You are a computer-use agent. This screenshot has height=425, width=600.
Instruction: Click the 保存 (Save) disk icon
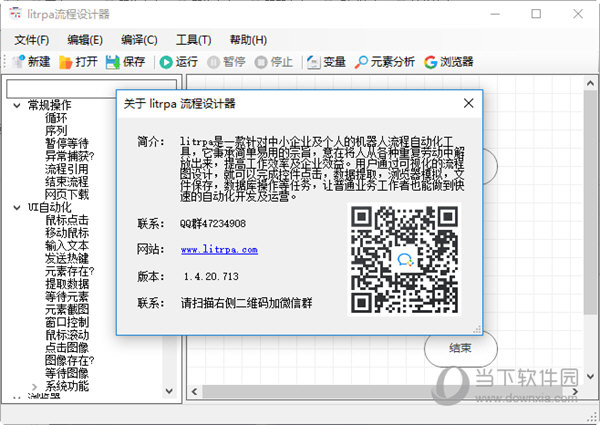[x=113, y=62]
